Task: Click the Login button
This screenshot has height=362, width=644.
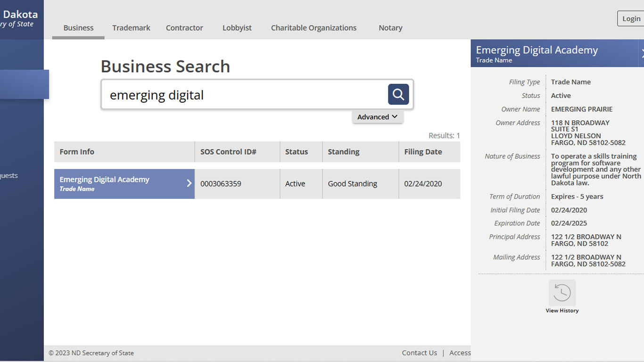Action: tap(631, 18)
